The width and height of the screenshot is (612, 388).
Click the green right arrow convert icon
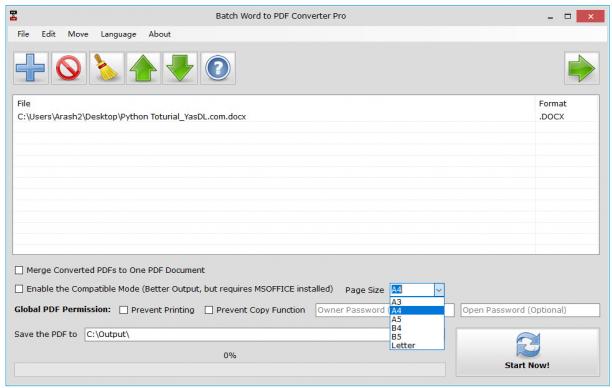582,68
